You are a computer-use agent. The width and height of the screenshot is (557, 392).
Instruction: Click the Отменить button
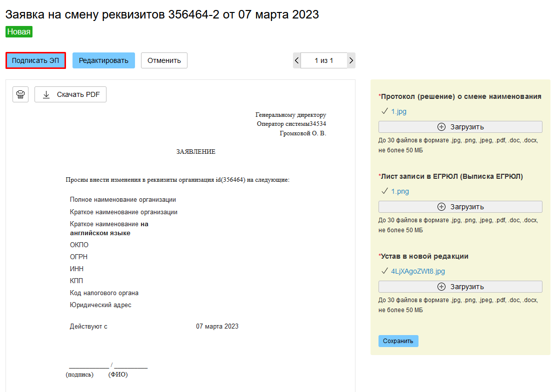pyautogui.click(x=164, y=60)
